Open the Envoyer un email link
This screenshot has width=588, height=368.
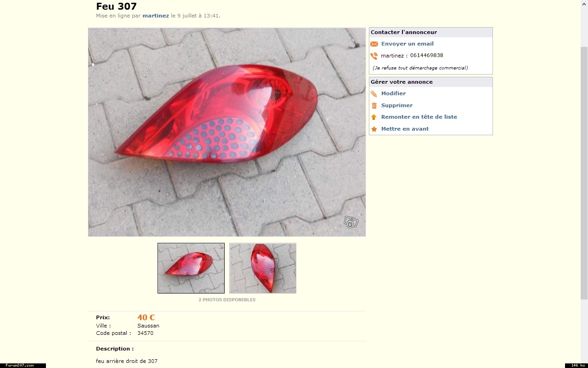pos(407,44)
